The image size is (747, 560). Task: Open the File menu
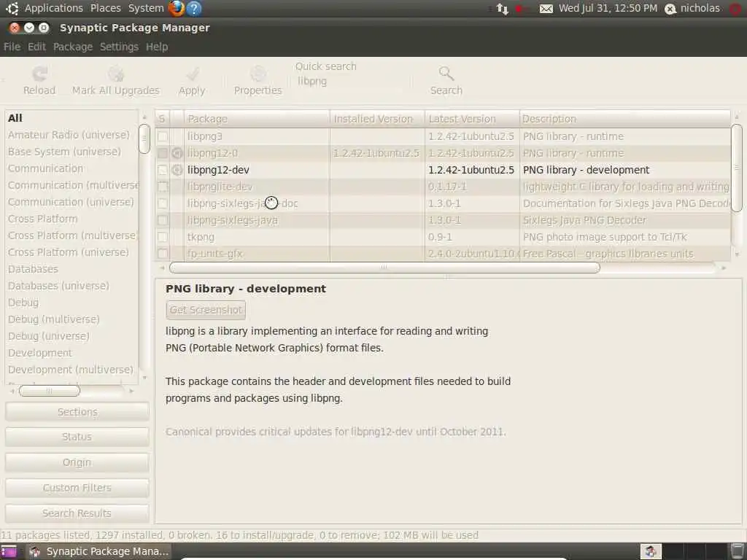tap(12, 47)
